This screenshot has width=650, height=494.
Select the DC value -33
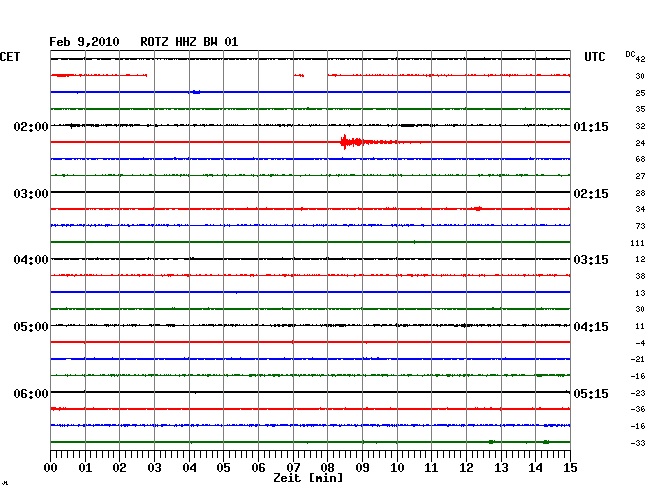(638, 443)
